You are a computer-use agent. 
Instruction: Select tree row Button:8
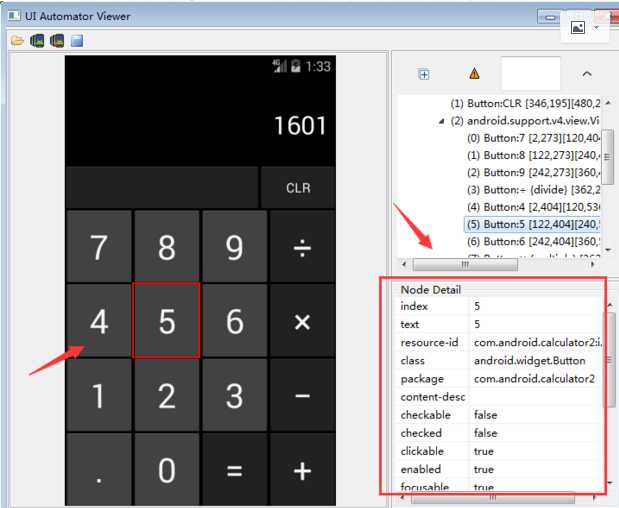[533, 155]
